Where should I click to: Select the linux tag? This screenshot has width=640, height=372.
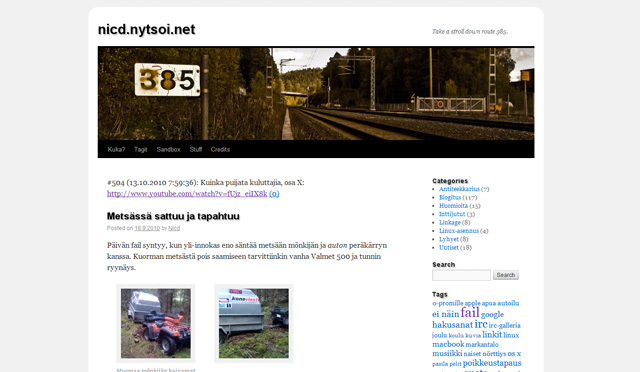[x=511, y=335]
